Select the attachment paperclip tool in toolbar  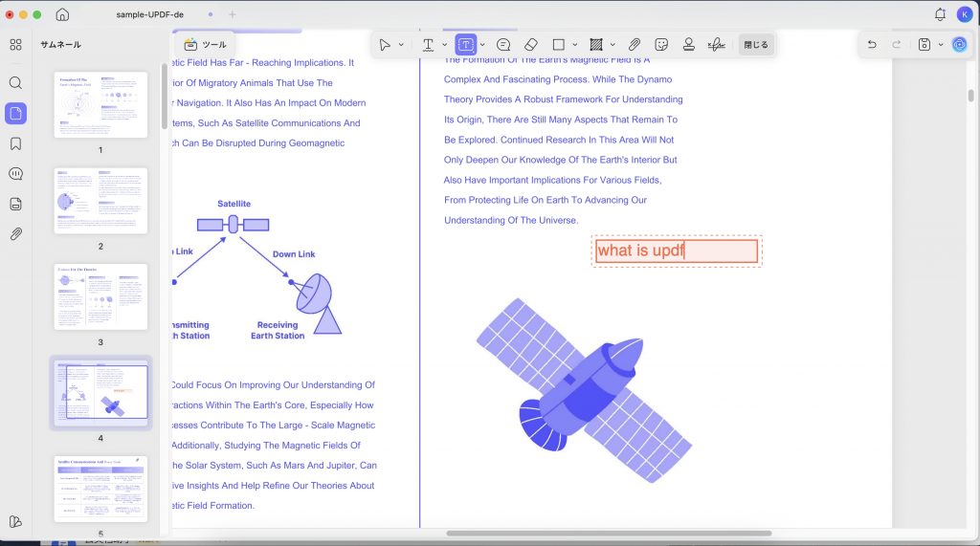point(635,44)
